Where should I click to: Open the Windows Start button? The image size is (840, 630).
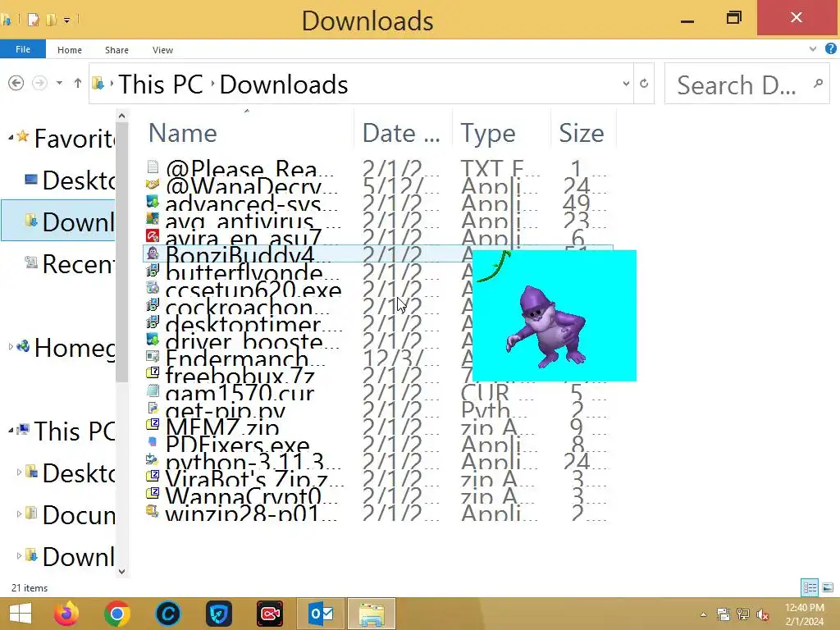click(21, 614)
